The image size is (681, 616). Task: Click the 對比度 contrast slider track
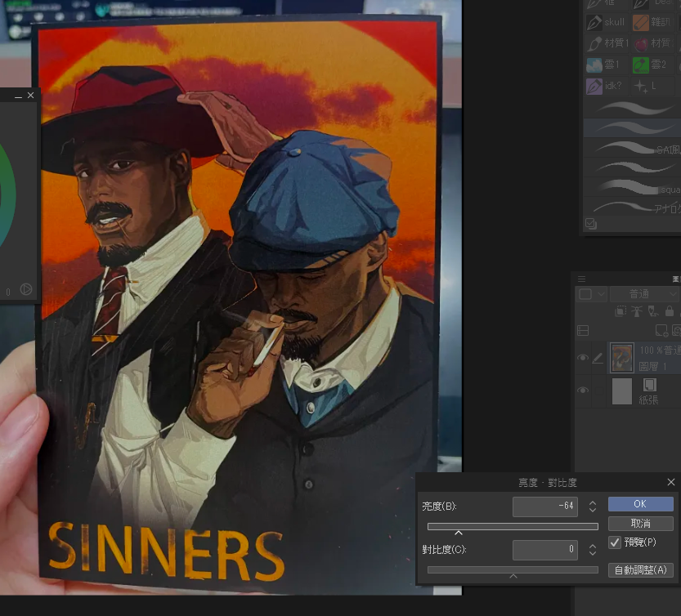[x=513, y=570]
